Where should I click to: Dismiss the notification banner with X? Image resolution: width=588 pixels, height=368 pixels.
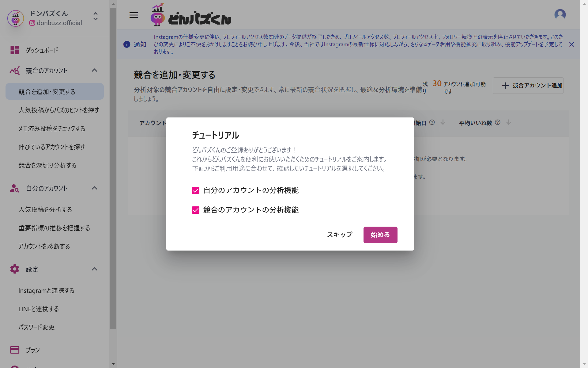pos(571,44)
